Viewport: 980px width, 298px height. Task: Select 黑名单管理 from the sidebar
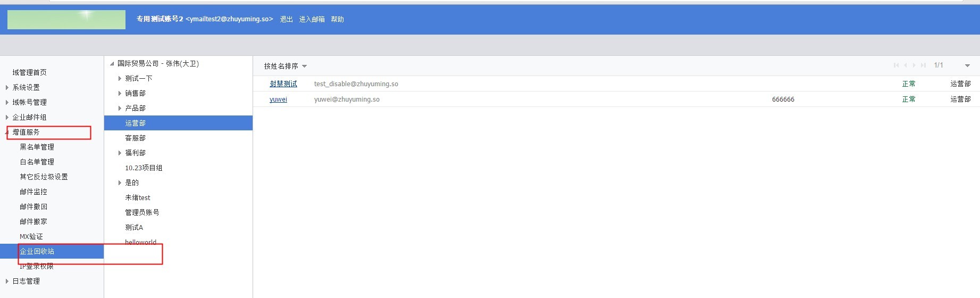(37, 147)
